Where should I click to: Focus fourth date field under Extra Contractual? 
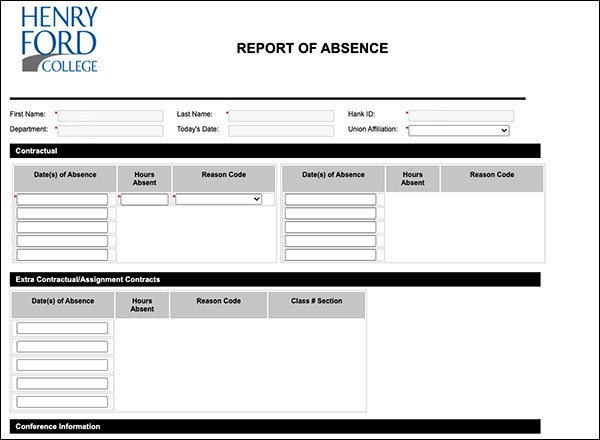point(62,383)
